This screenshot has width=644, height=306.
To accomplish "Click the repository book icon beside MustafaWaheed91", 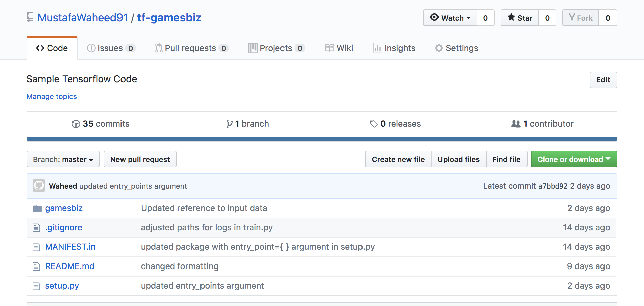I will (30, 17).
